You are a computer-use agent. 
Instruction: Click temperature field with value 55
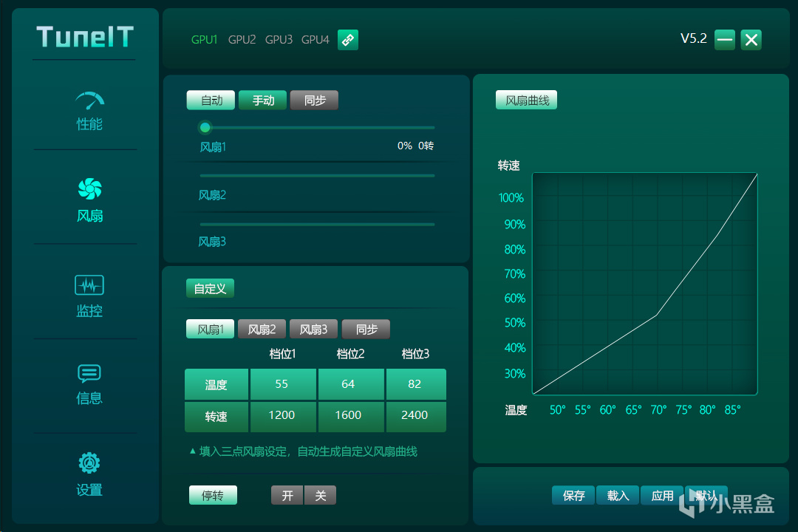coord(283,384)
